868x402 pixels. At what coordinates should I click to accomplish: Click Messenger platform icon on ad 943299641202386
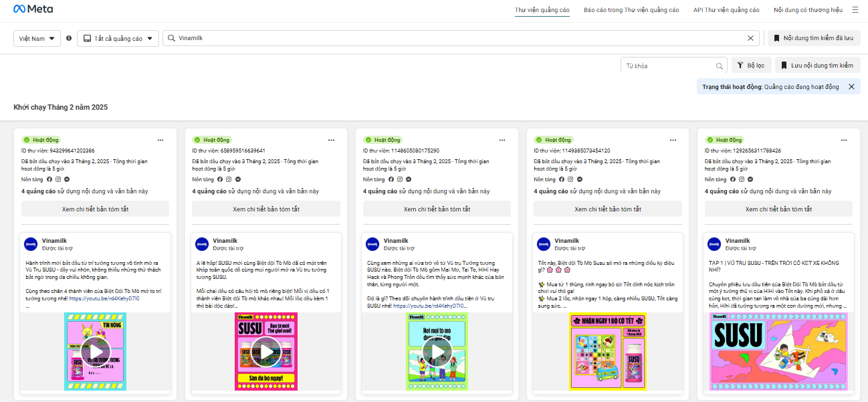tap(68, 179)
